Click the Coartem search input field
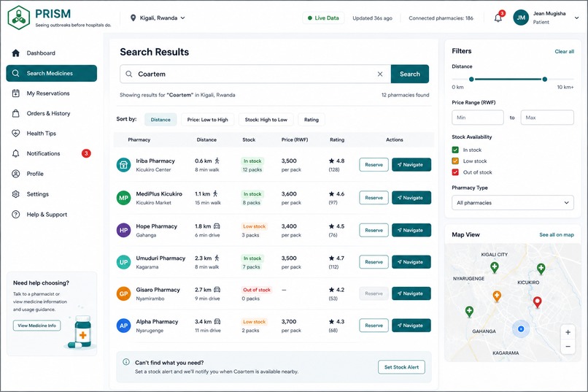This screenshot has height=392, width=588. coord(255,74)
